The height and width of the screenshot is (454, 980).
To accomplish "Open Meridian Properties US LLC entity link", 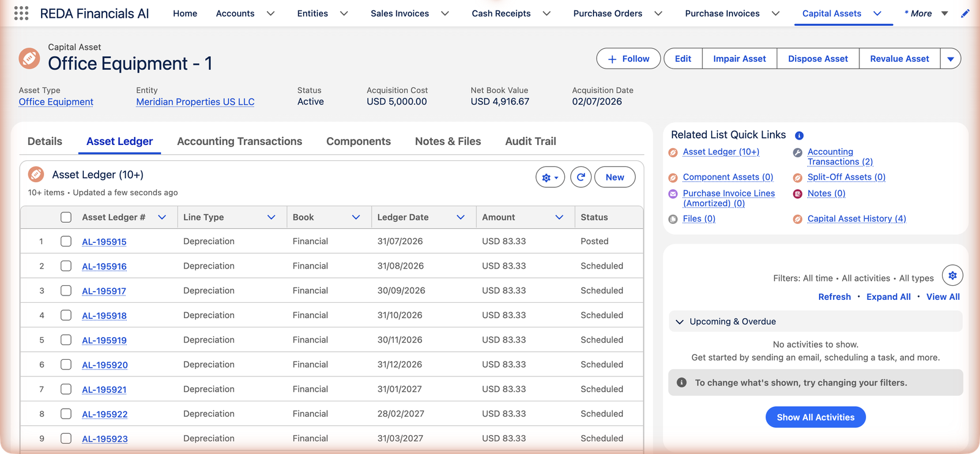I will pyautogui.click(x=195, y=102).
